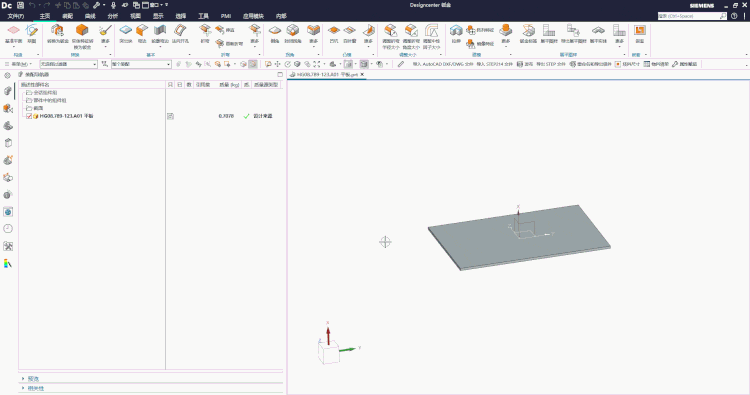This screenshot has height=395, width=750.
Task: Select the Dimple (凹坑) tool
Action: pyautogui.click(x=333, y=33)
